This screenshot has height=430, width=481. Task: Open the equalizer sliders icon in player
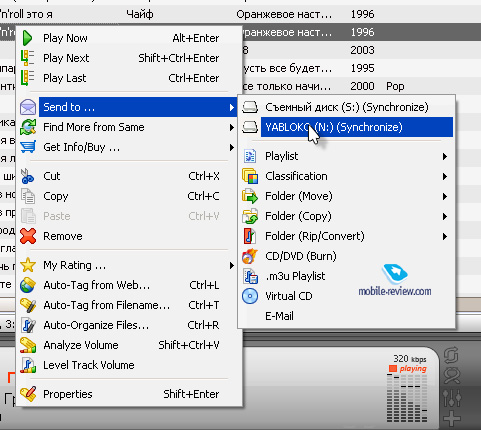(452, 397)
